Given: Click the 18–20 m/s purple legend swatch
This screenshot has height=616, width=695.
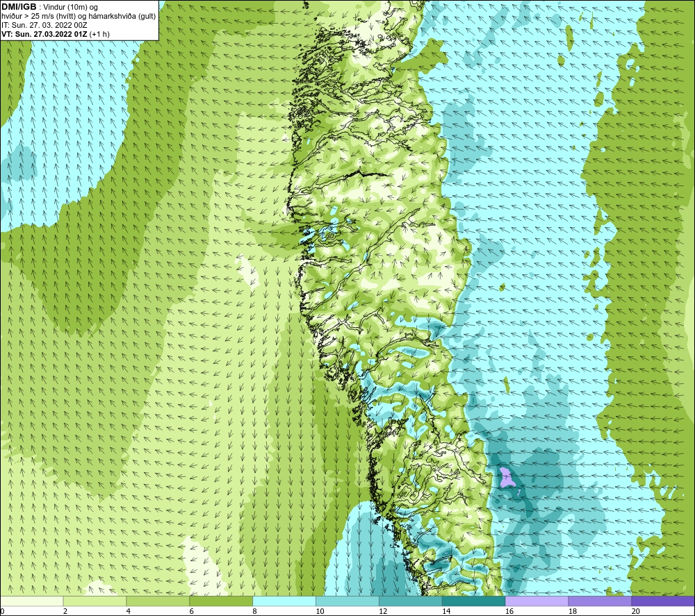Looking at the screenshot, I should coord(600,601).
